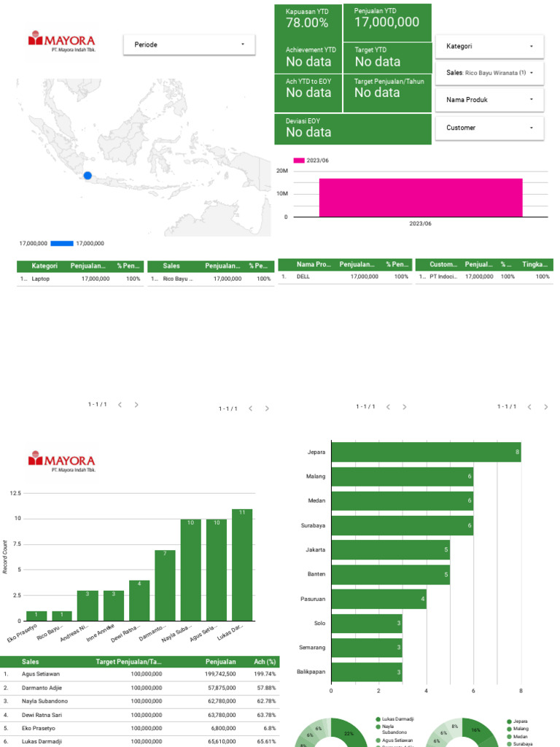Click the Penjualan YTD 17,000,000 scorecard

tap(387, 23)
